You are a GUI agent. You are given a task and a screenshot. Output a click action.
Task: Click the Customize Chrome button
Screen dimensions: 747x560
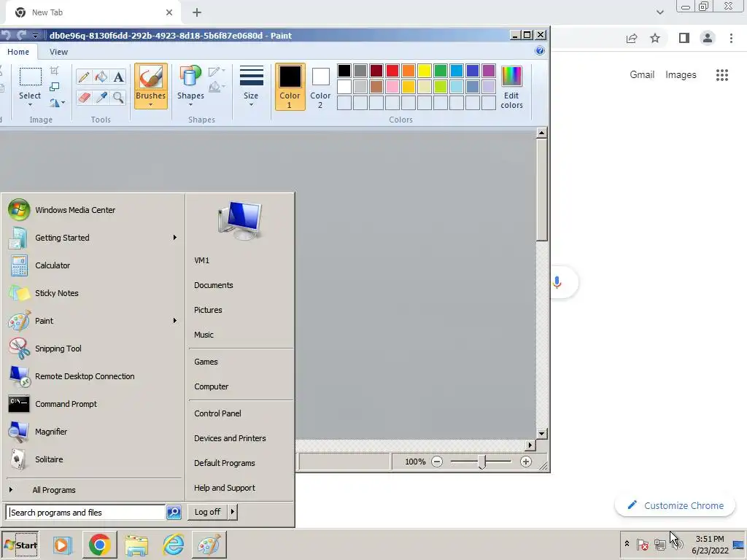coord(675,506)
